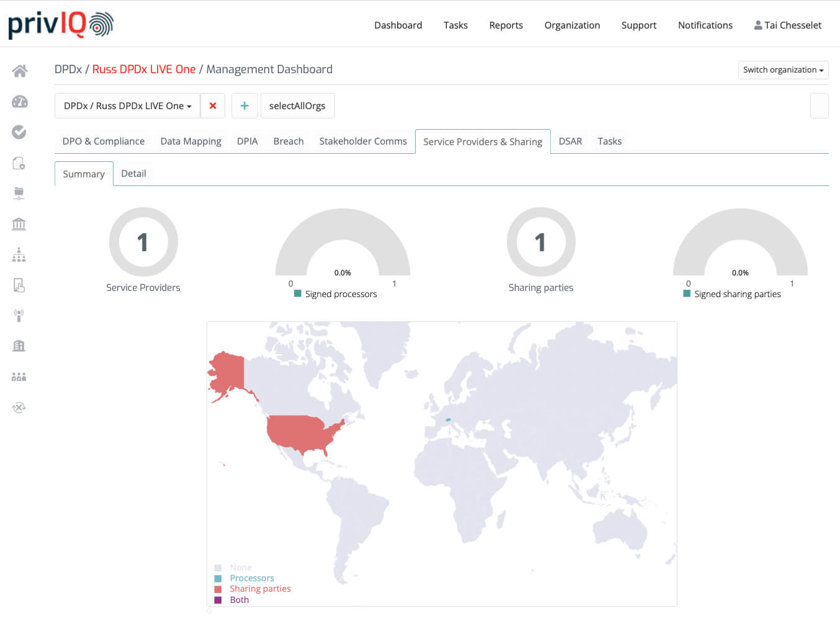Select the Summary sub-tab
This screenshot has width=840, height=624.
tap(84, 174)
